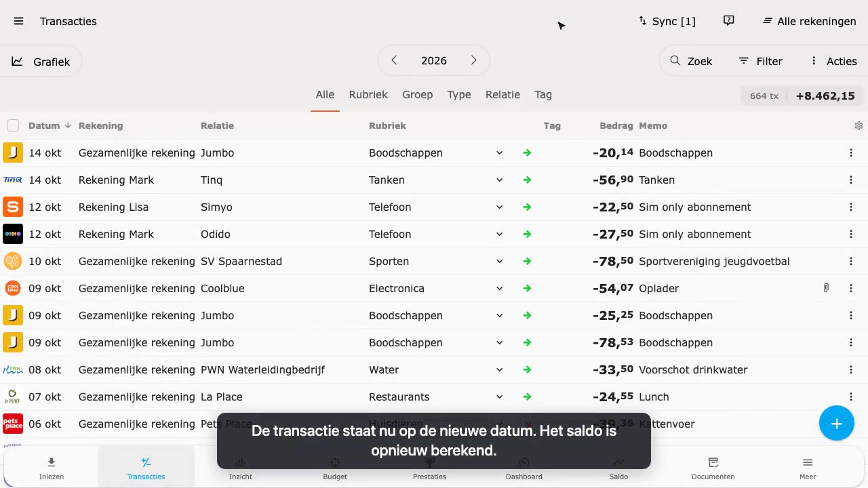Open three-dot menu for La Place row
868x488 pixels.
851,396
